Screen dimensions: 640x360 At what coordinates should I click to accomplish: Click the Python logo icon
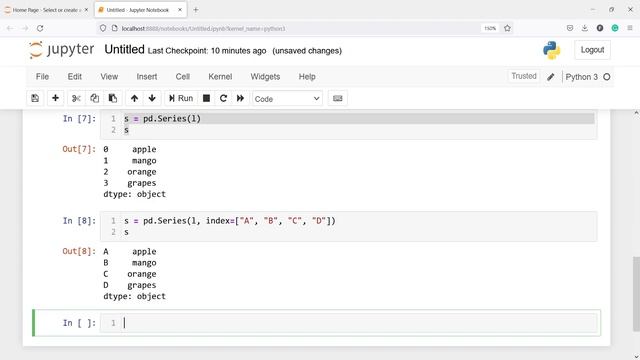[551, 50]
